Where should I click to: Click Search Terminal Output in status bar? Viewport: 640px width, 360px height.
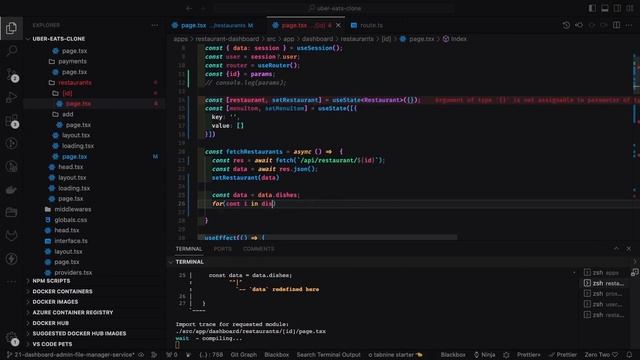(x=329, y=355)
